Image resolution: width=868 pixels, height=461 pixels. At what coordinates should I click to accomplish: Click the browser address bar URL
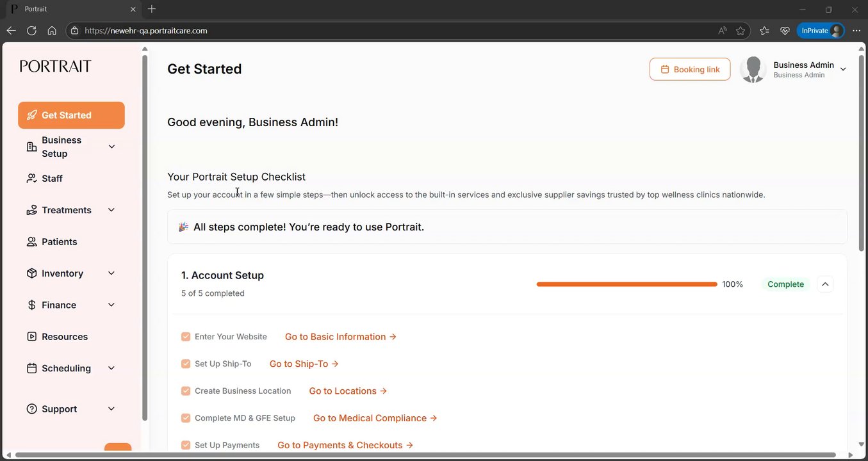[x=146, y=31]
